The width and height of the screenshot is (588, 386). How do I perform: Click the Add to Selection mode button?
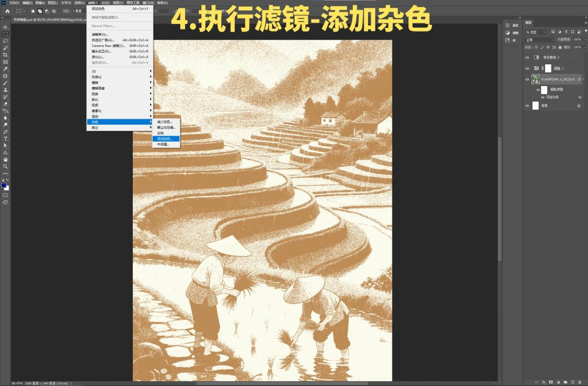click(40, 11)
